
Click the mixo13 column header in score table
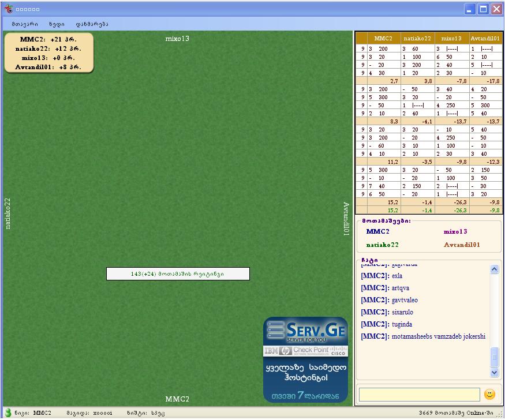(x=451, y=38)
